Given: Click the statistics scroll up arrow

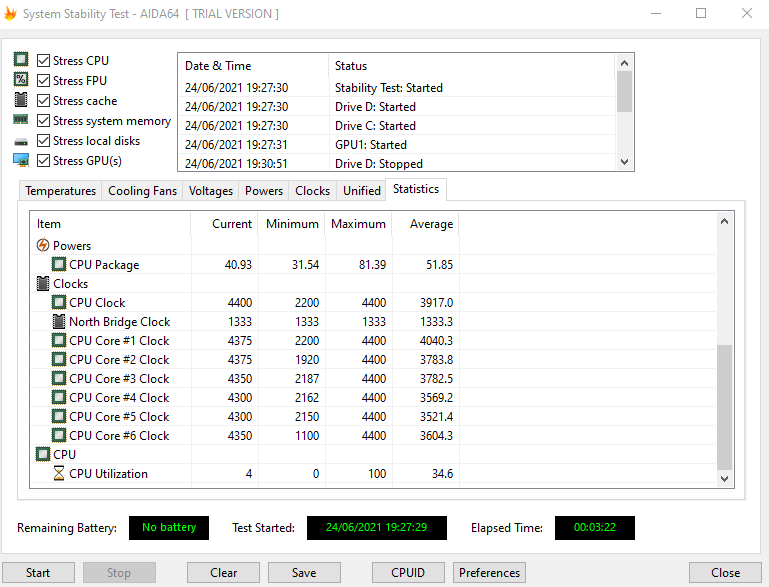Looking at the screenshot, I should point(724,221).
